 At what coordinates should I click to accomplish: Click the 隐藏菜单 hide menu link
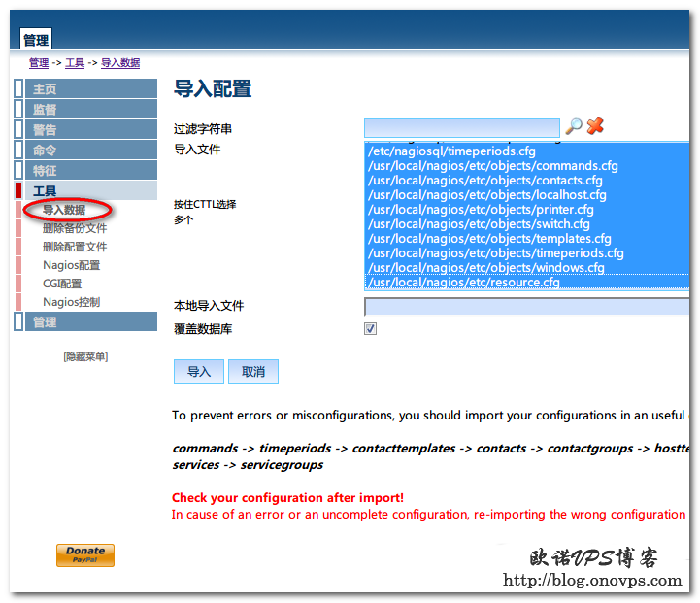click(85, 357)
